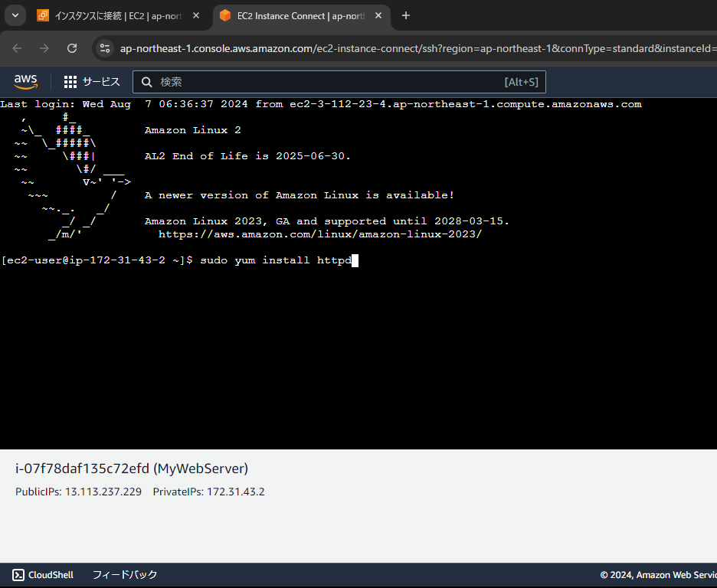This screenshot has width=717, height=588.
Task: Open a new browser tab
Action: (405, 15)
